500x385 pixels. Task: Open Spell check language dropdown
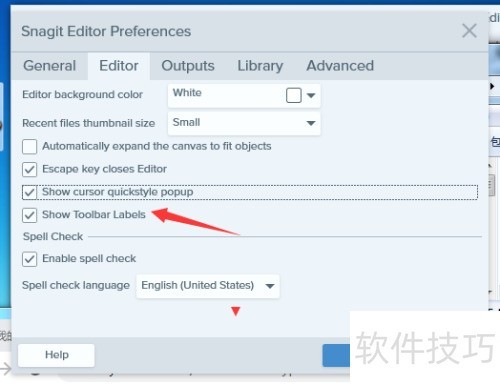[208, 286]
